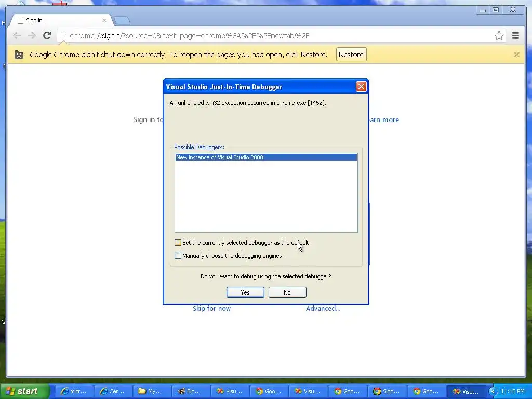532x399 pixels.
Task: Click the page icon in the address bar
Action: coord(63,36)
